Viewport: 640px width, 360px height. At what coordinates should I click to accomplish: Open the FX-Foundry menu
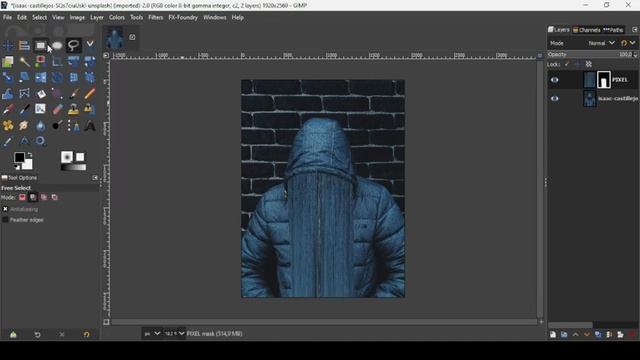tap(183, 18)
